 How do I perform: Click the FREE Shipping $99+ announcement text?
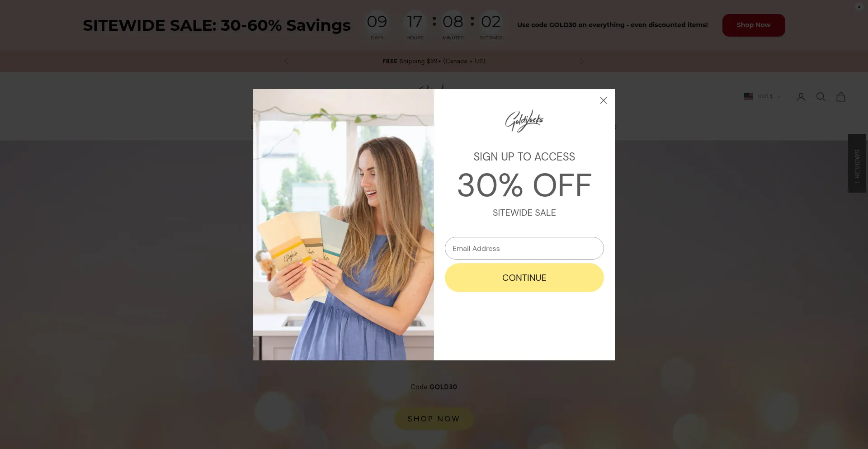coord(434,61)
